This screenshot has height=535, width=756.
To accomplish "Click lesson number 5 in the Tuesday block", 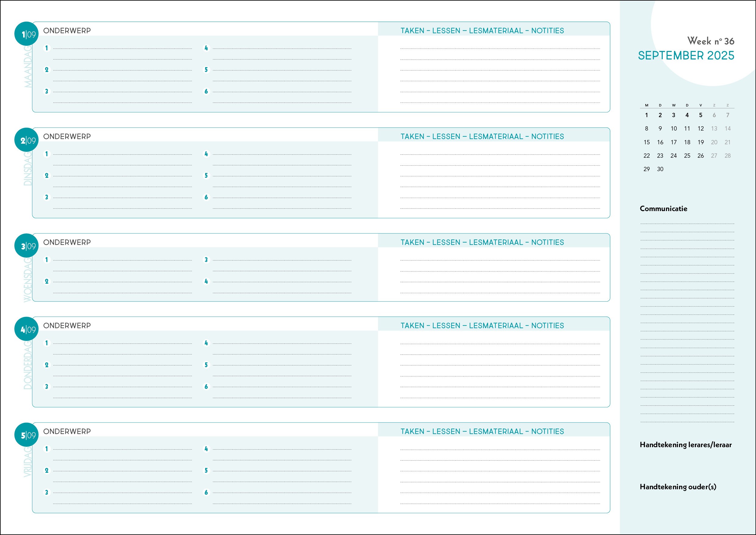I will (x=206, y=176).
